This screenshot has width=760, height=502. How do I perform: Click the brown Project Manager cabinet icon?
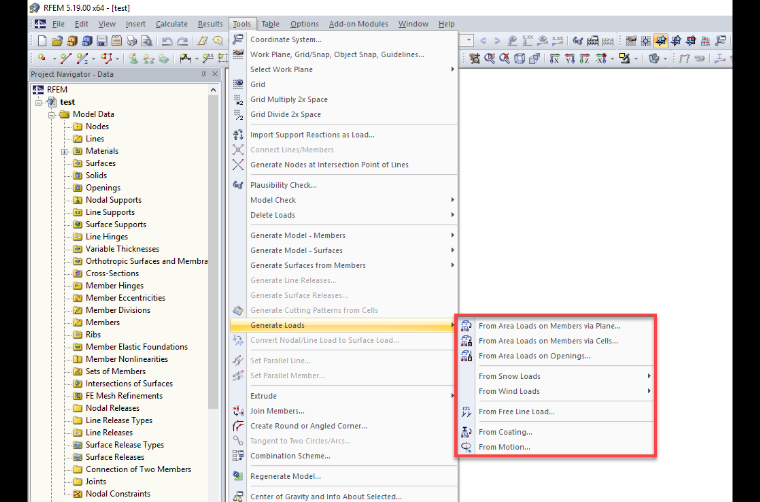pyautogui.click(x=72, y=41)
